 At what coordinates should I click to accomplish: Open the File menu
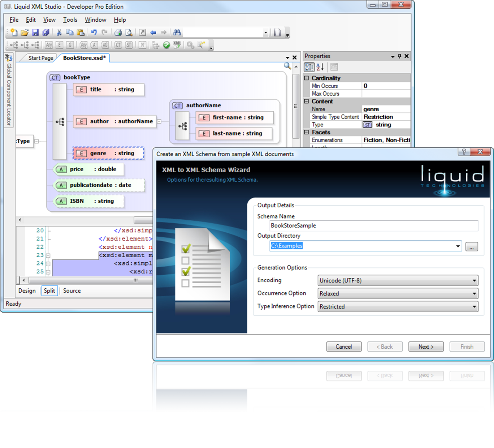pyautogui.click(x=14, y=20)
